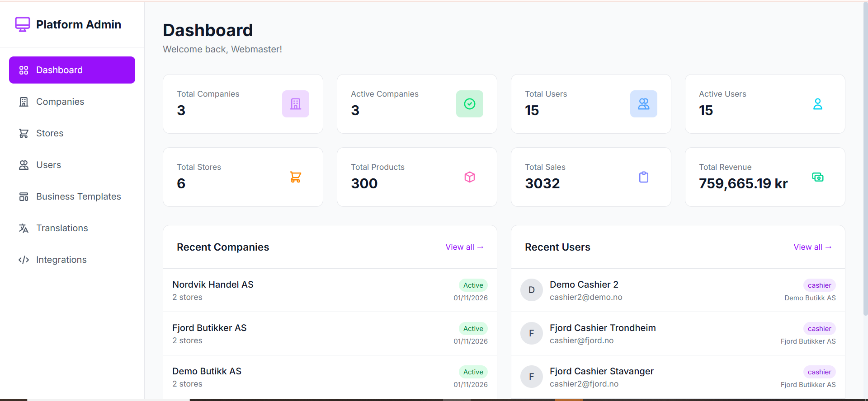The width and height of the screenshot is (868, 401).
Task: Navigate to Integrations in the sidebar
Action: click(61, 260)
